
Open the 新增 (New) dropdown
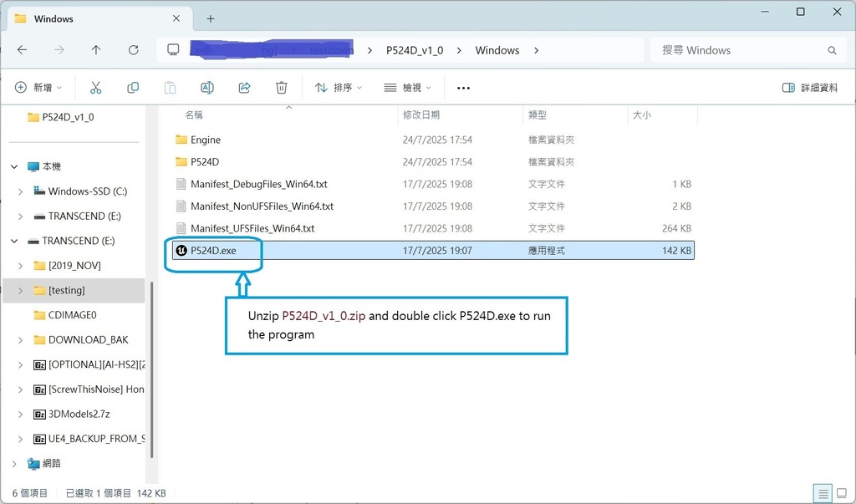tap(37, 87)
